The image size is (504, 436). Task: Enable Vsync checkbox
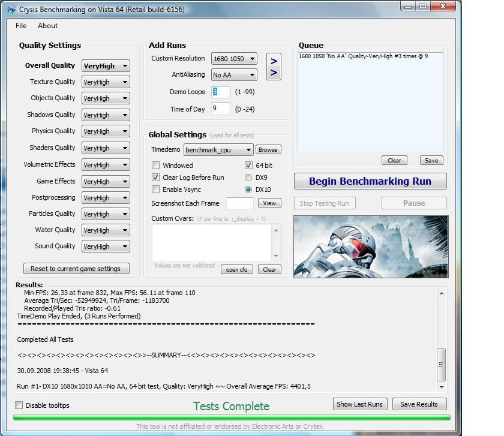click(155, 190)
